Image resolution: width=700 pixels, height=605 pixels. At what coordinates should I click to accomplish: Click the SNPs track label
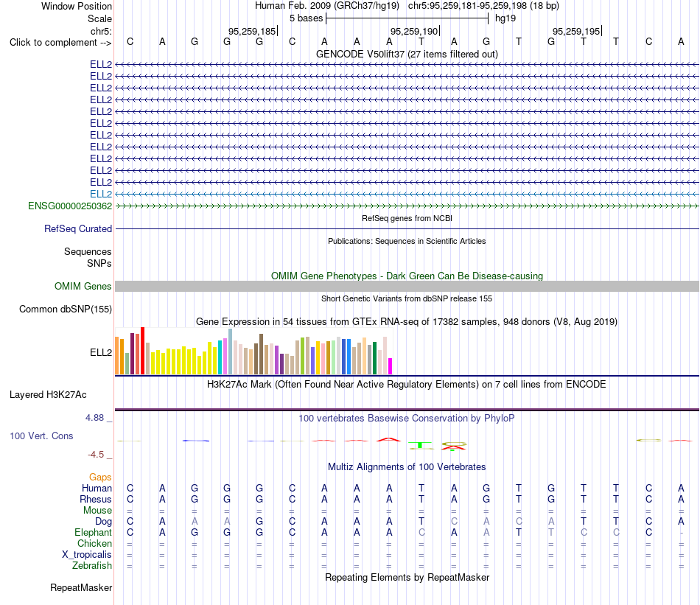point(99,263)
